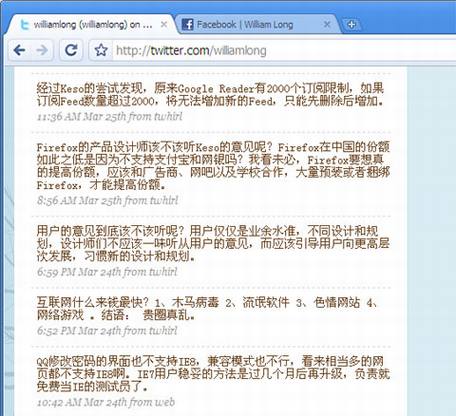456x416 pixels.
Task: Reload the page with the refresh icon
Action: coord(71,50)
